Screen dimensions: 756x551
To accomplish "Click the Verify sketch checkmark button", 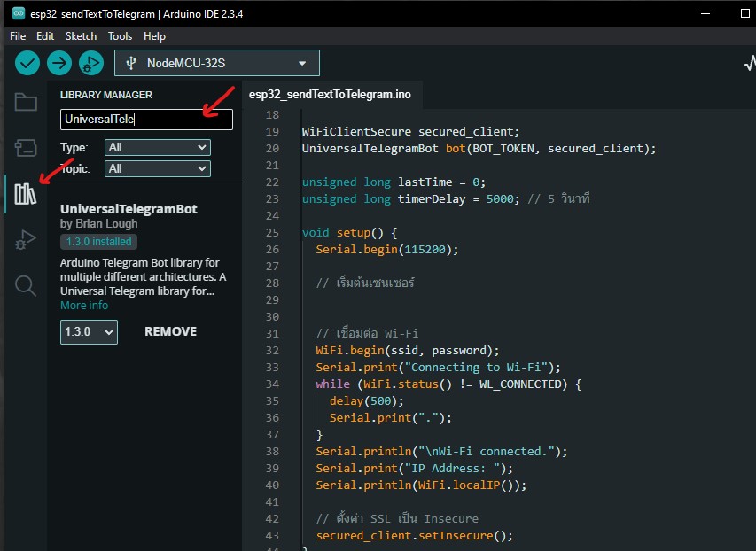I will pyautogui.click(x=27, y=63).
